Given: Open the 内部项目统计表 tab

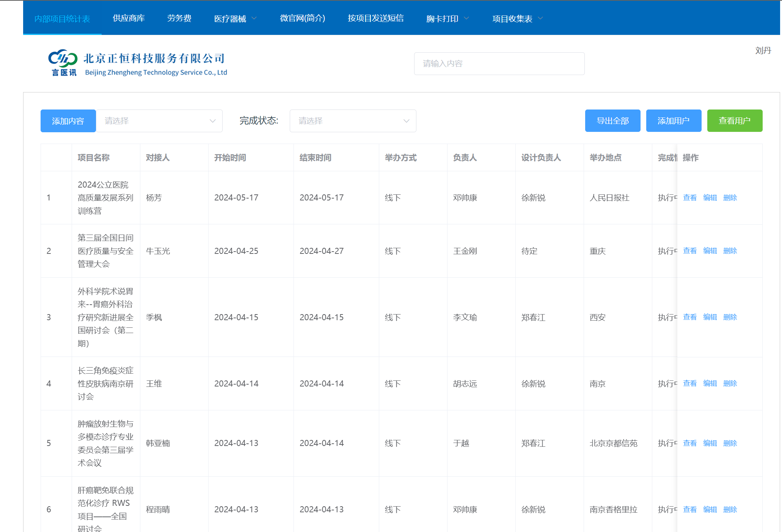Looking at the screenshot, I should (x=62, y=19).
